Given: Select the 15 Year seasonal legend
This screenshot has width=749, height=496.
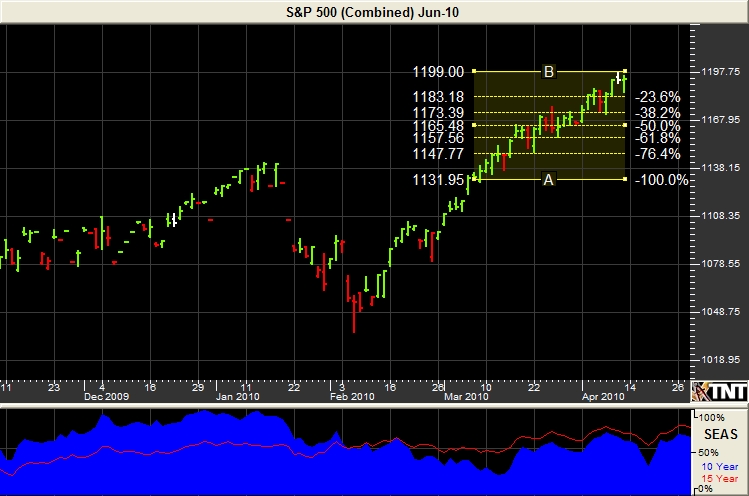Looking at the screenshot, I should [x=719, y=478].
